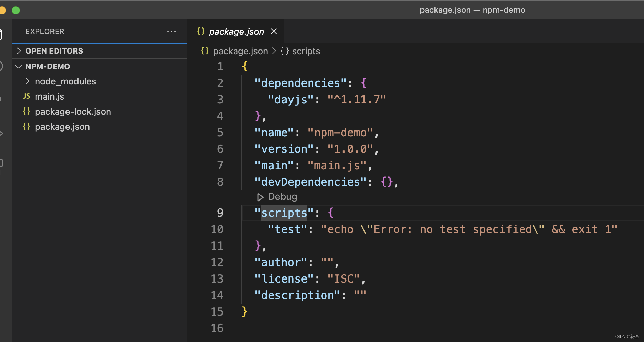Click the "npm-demo" name value
Viewport: 644px width, 342px height.
340,133
